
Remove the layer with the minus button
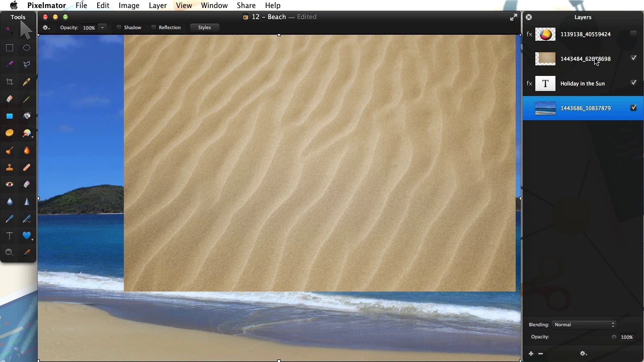tap(540, 354)
